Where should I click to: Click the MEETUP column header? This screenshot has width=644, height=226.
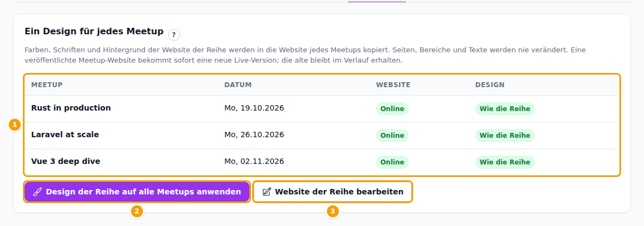[47, 85]
